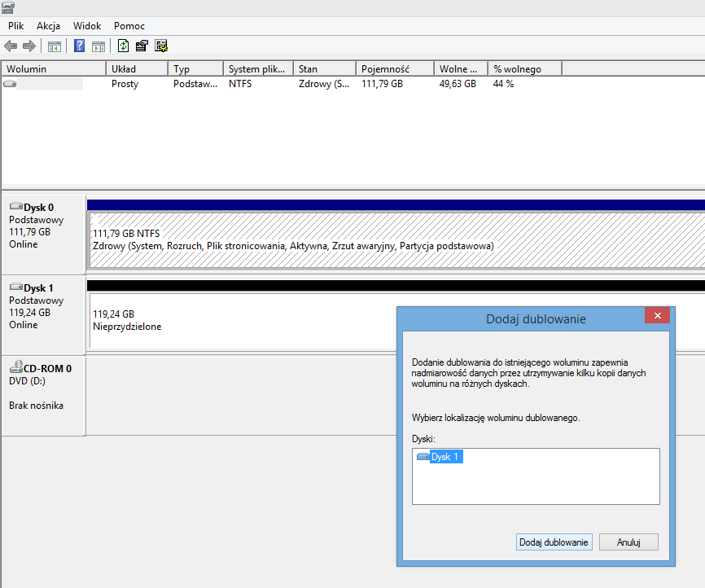Click the volume drive icon in the list row
705x588 pixels.
point(10,84)
